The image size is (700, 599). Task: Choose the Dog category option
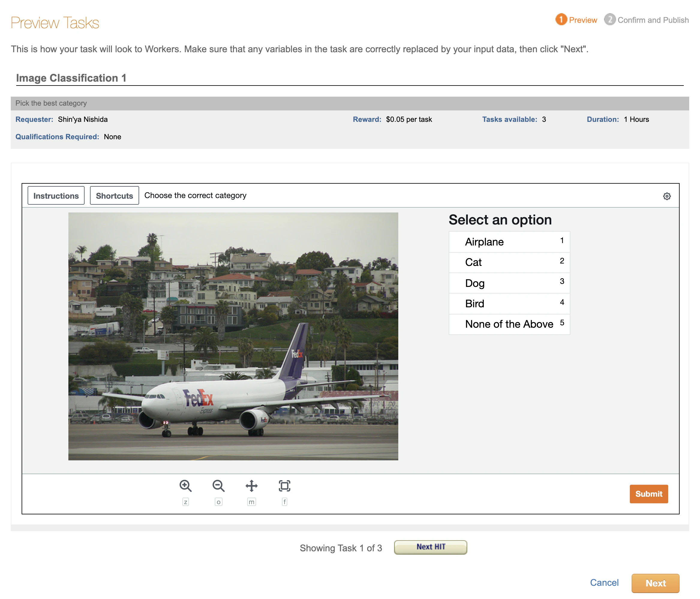509,283
